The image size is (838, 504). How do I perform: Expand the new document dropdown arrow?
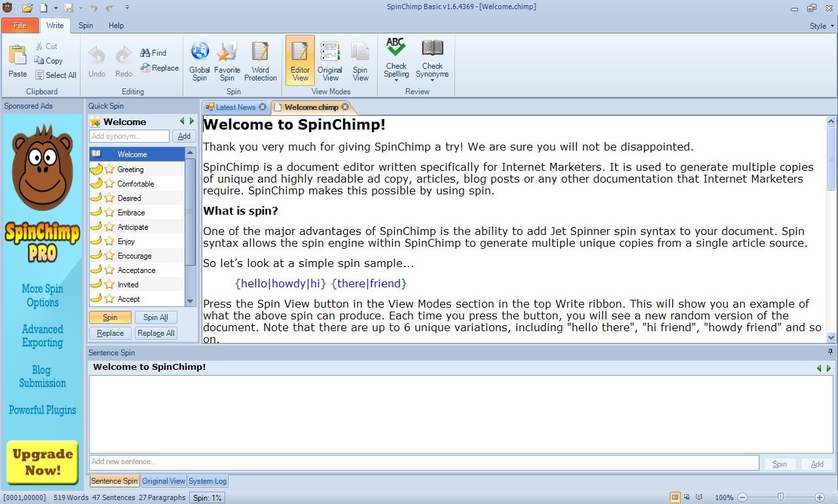click(x=56, y=8)
